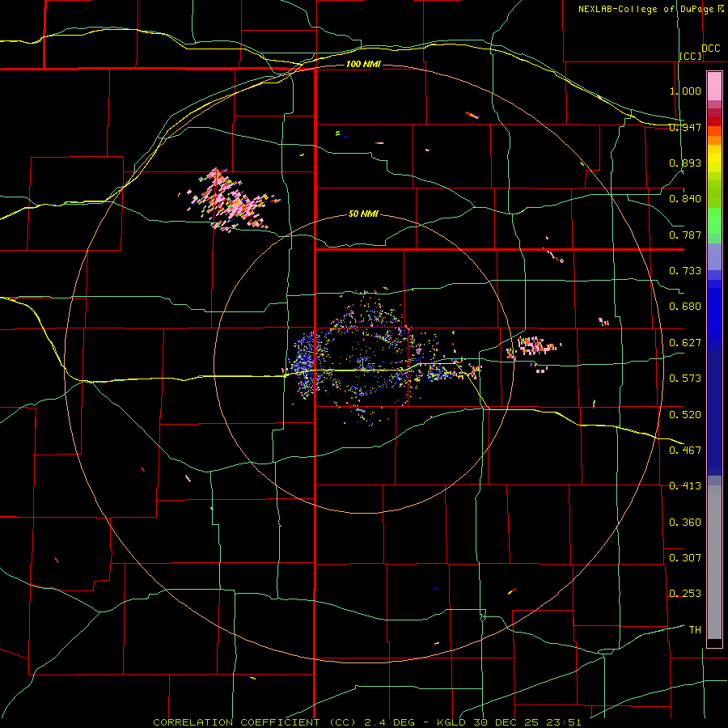This screenshot has height=728, width=728.
Task: Click the TH threshold label
Action: coord(695,629)
